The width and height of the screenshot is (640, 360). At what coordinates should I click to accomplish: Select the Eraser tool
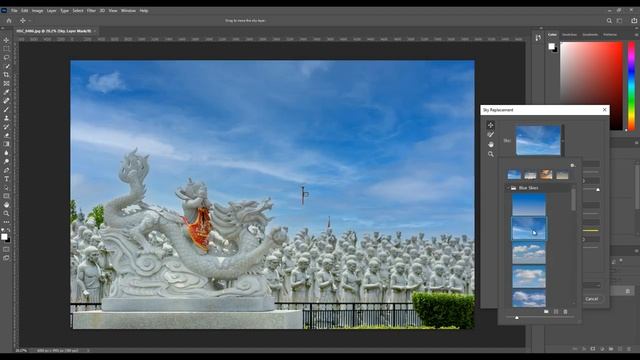tap(6, 135)
